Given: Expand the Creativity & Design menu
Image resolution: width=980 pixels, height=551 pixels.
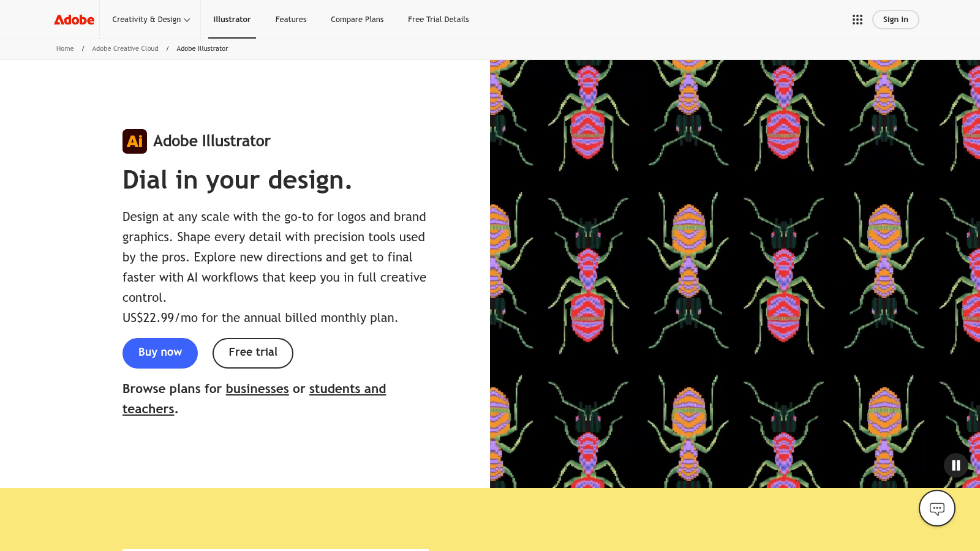Looking at the screenshot, I should tap(151, 20).
